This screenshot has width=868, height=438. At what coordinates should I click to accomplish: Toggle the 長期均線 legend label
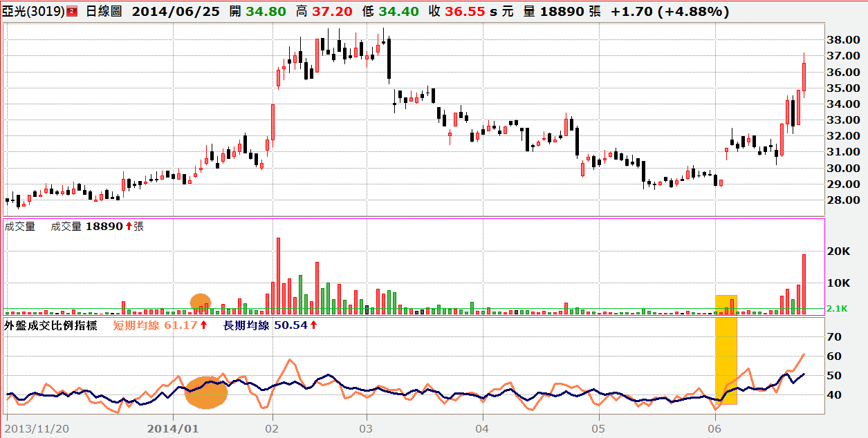246,325
